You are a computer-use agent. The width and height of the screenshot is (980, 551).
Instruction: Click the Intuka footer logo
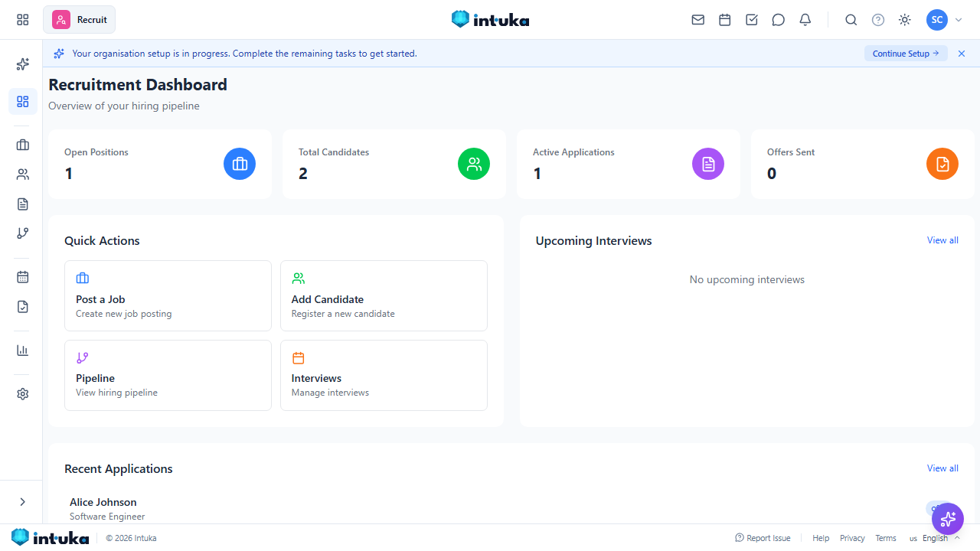50,538
